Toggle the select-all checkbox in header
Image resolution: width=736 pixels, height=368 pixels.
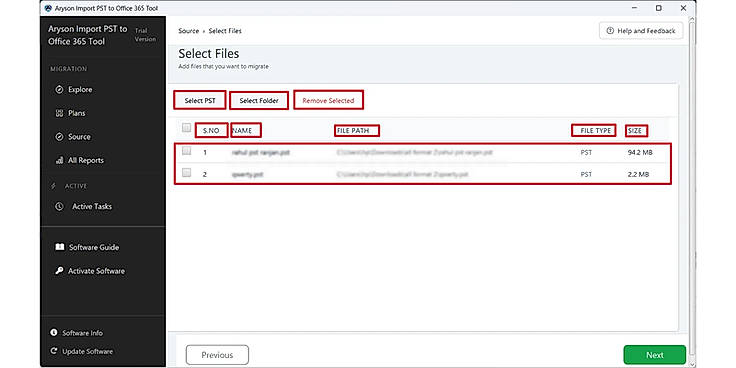(x=186, y=128)
